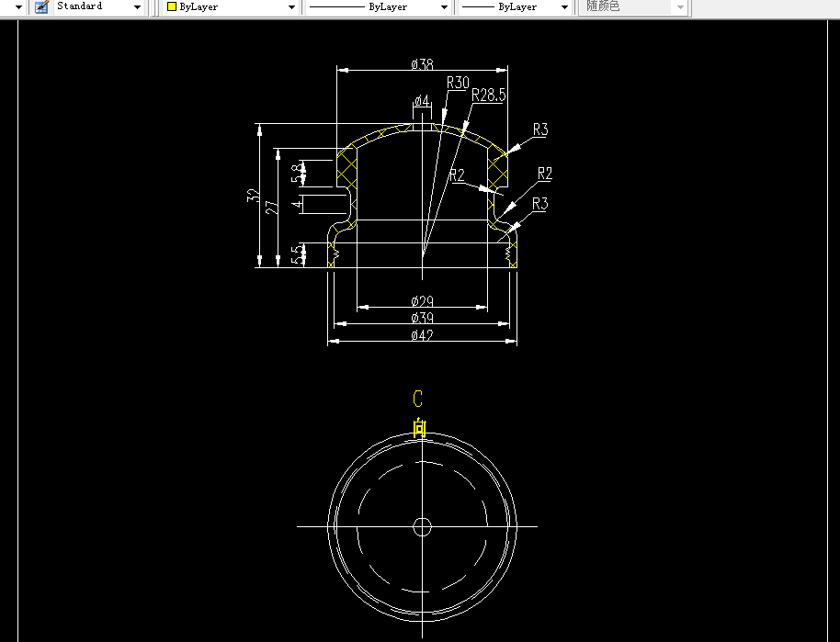
Task: Select the 5.5 dimension text
Action: [x=298, y=255]
